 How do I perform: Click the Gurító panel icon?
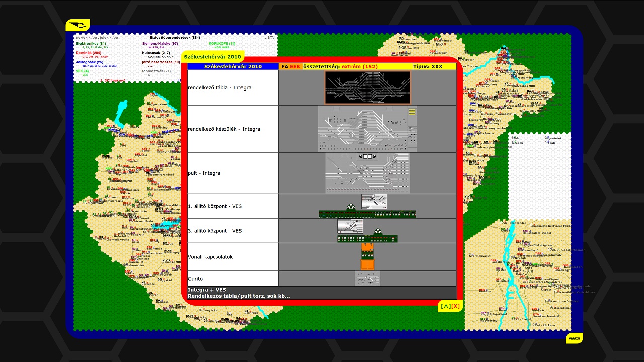pyautogui.click(x=367, y=279)
